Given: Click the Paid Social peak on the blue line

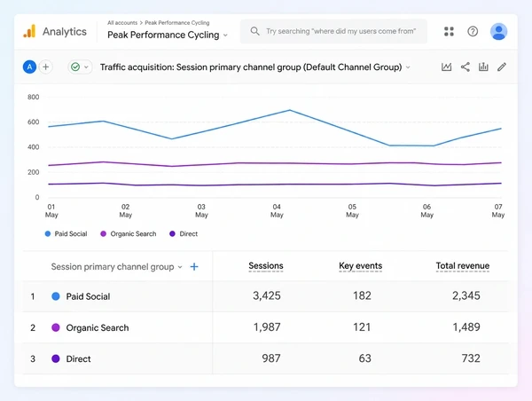Looking at the screenshot, I should (290, 110).
